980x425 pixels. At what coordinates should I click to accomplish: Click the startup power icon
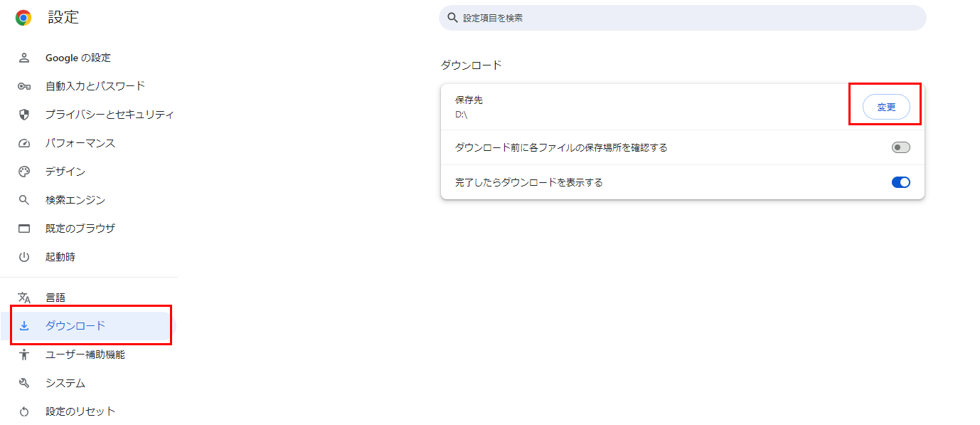(x=24, y=257)
